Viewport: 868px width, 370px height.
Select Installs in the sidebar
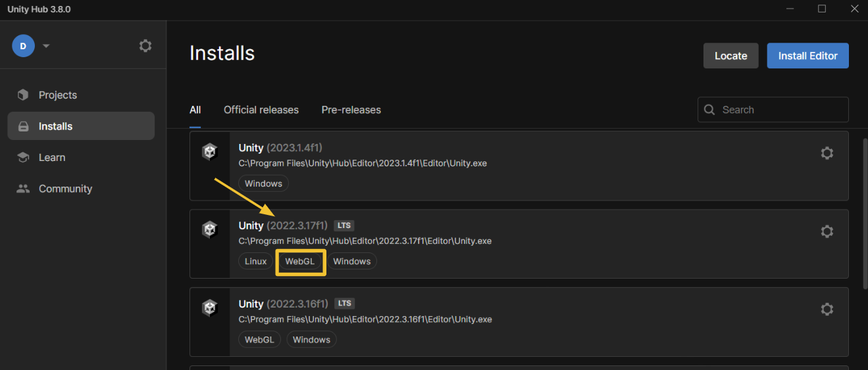coord(81,126)
